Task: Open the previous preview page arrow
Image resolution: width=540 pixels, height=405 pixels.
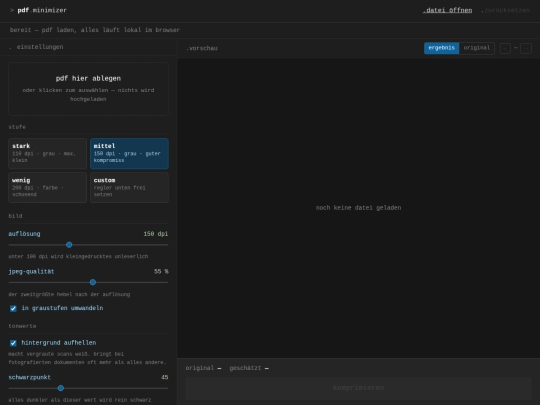Action: [x=505, y=48]
